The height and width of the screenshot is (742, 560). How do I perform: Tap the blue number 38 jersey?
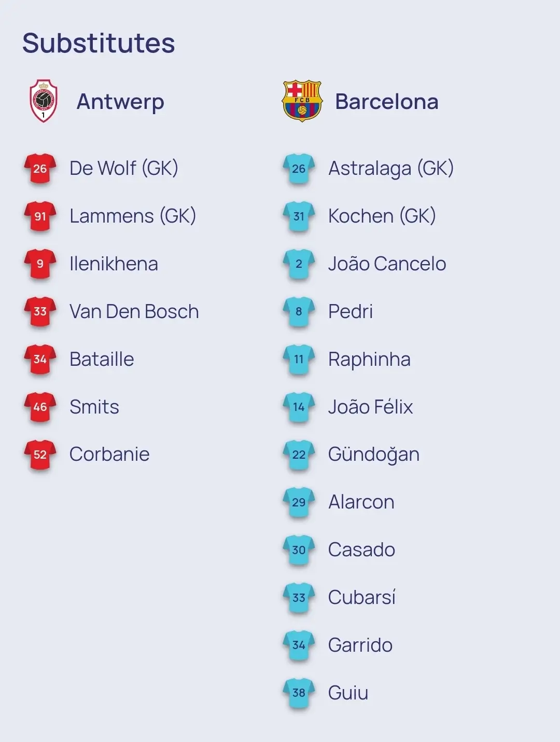tap(299, 693)
